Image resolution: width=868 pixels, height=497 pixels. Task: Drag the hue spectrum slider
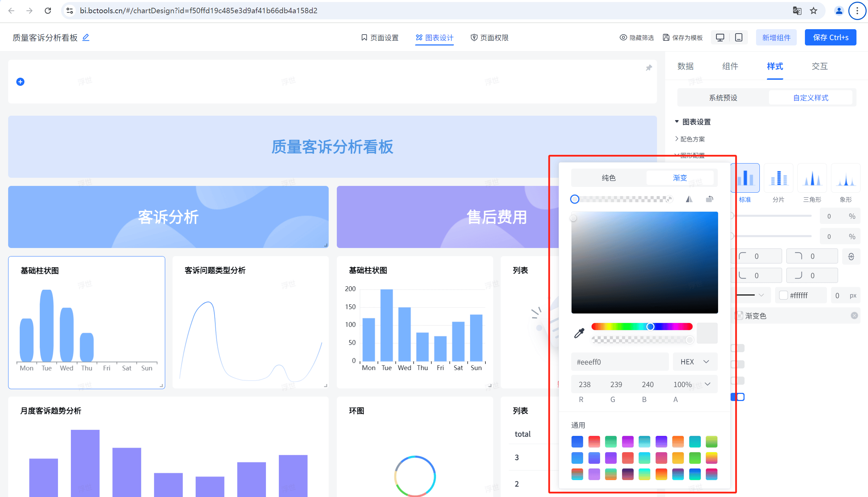[x=650, y=327]
